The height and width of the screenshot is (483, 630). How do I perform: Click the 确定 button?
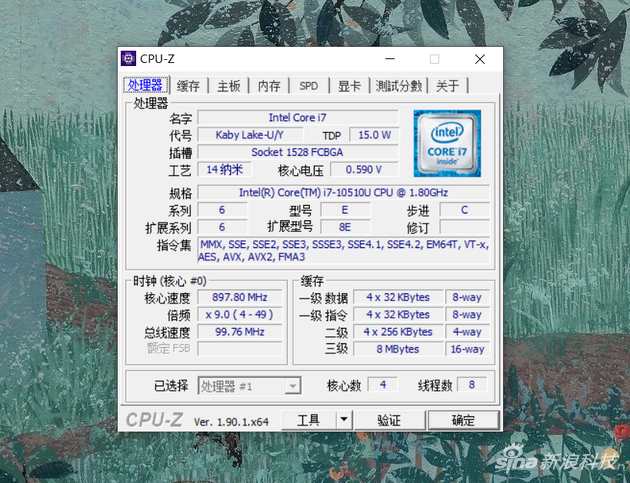point(463,420)
